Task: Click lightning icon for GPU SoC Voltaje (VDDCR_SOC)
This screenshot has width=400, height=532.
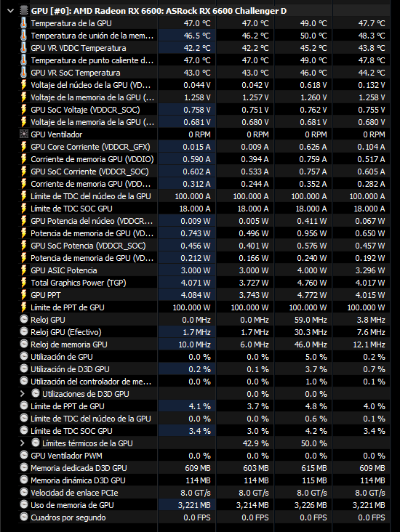Action: click(x=24, y=110)
